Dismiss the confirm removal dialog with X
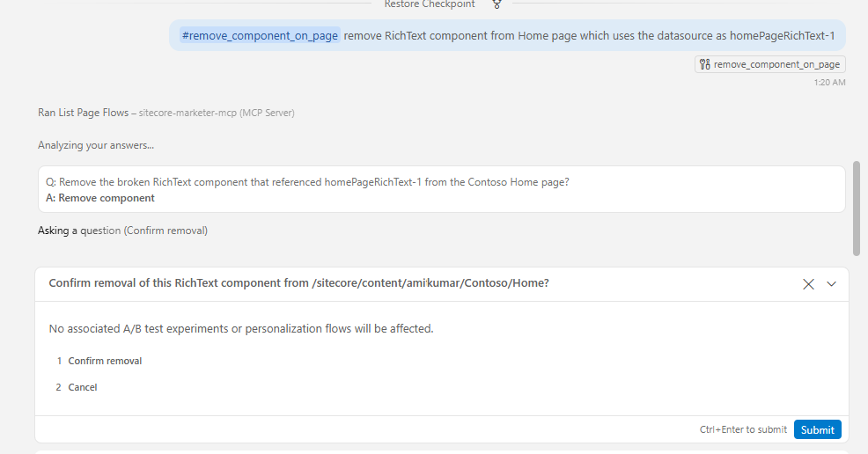Viewport: 868px width, 454px height. 808,284
